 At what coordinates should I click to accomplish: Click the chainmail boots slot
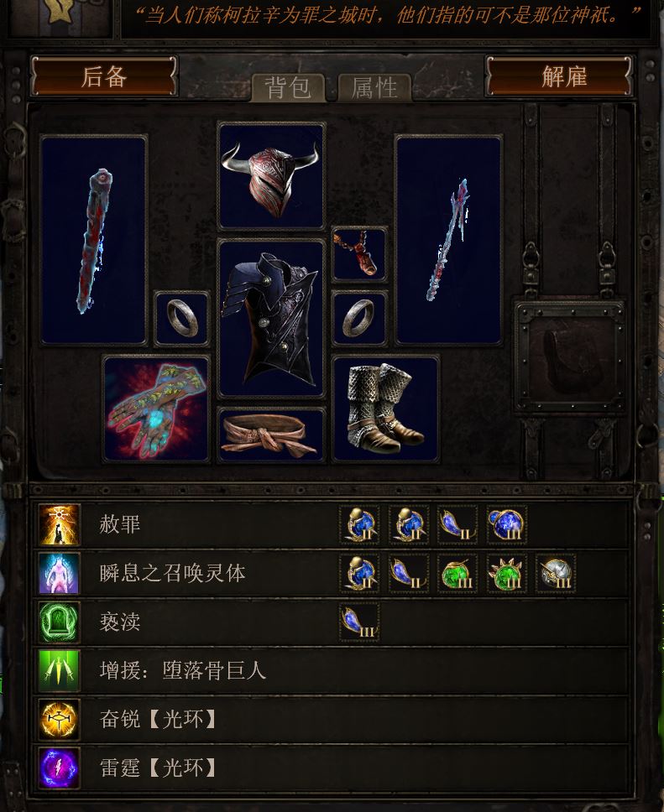385,409
